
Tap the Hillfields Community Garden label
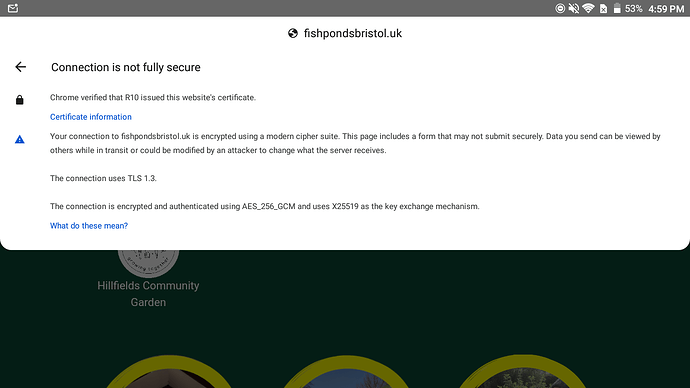pos(148,294)
